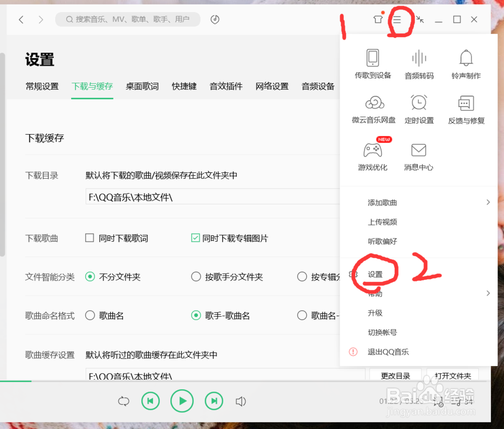Open 反馈与修复 feedback icon

tap(466, 103)
